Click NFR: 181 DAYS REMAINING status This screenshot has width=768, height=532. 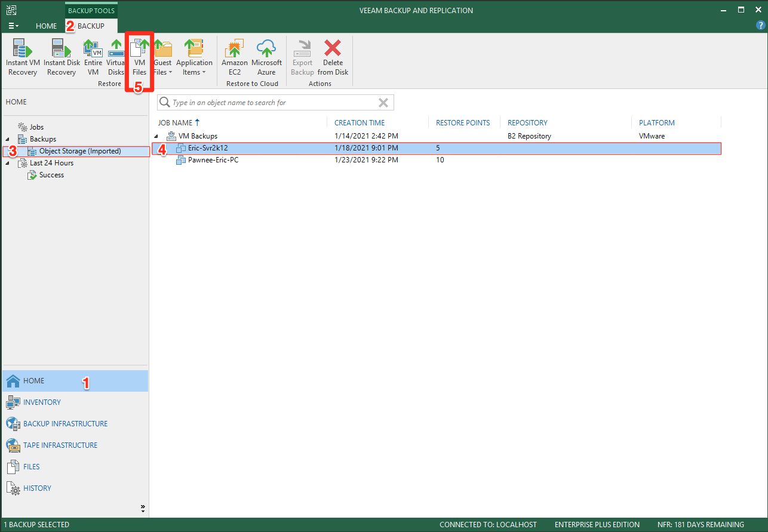701,525
